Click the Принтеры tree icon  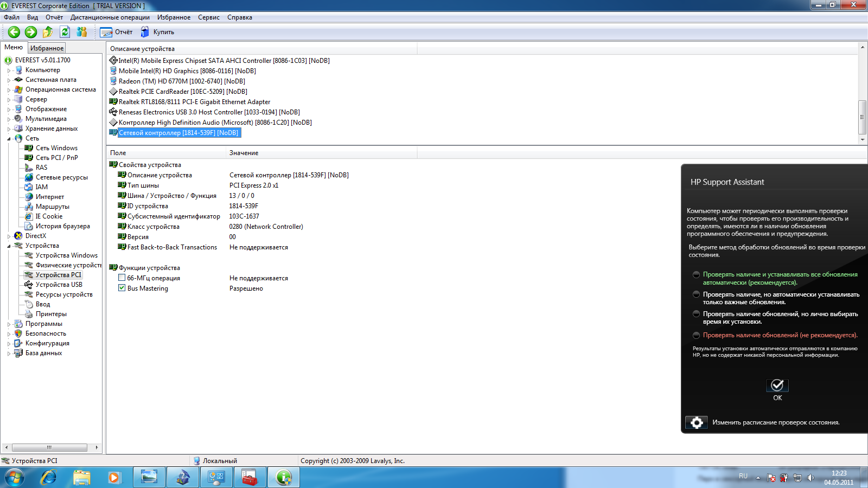tap(29, 314)
